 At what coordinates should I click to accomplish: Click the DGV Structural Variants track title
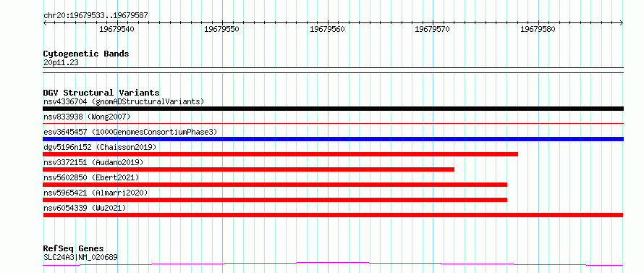pyautogui.click(x=101, y=93)
